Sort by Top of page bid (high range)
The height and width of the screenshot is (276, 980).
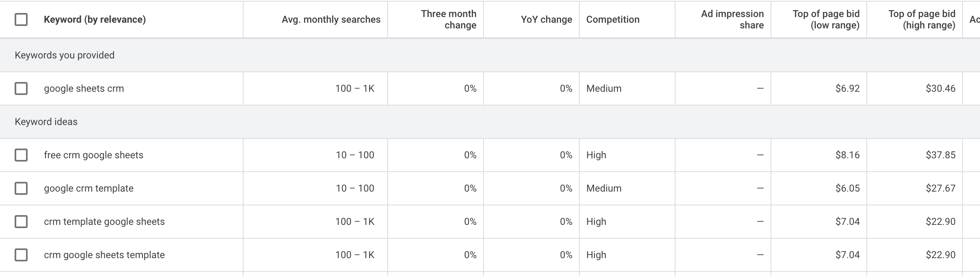[922, 19]
